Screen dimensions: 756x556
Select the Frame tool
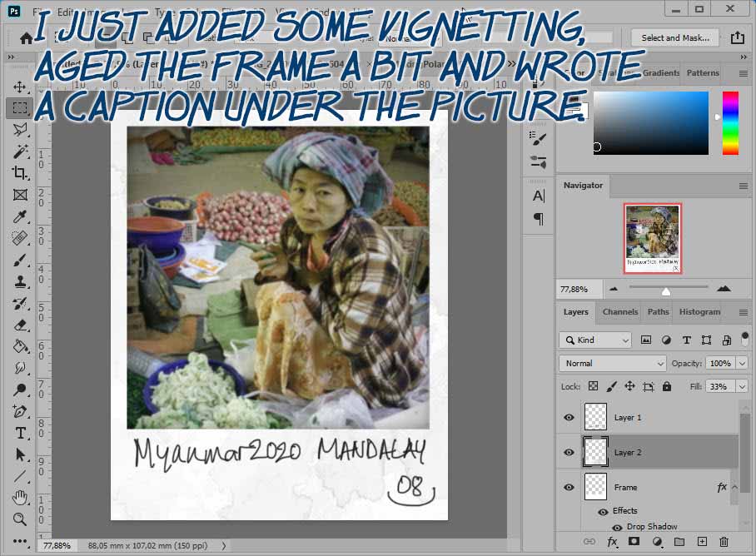pos(19,195)
